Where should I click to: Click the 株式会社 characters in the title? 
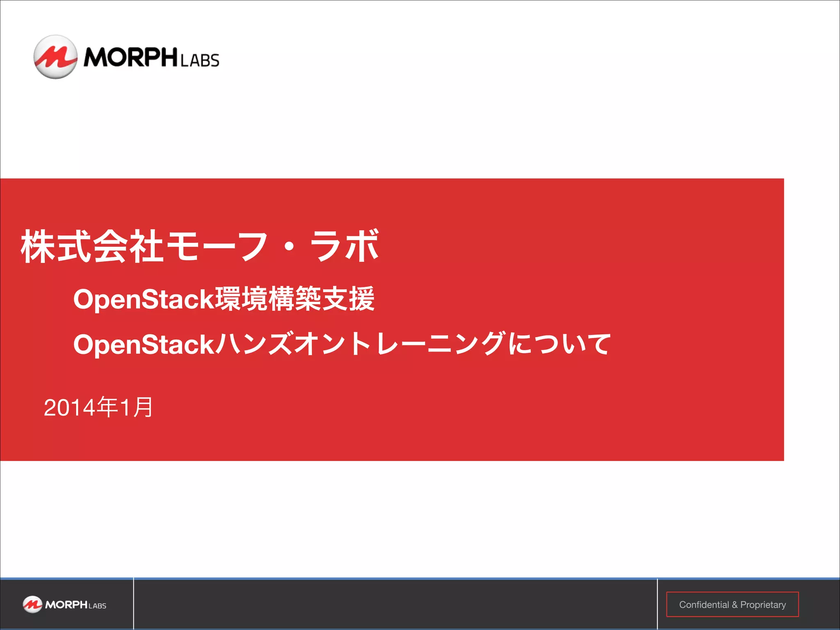[92, 246]
